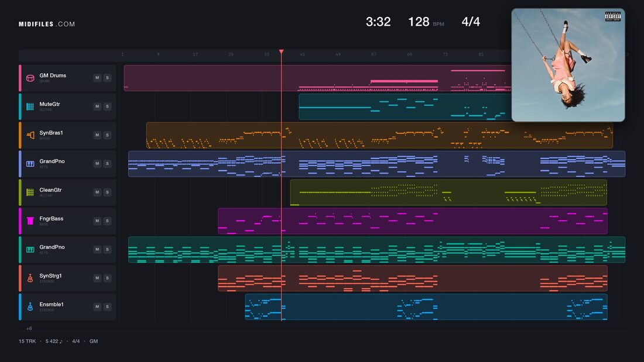The height and width of the screenshot is (362, 644).
Task: Mute the SynBras1 track
Action: click(x=97, y=135)
